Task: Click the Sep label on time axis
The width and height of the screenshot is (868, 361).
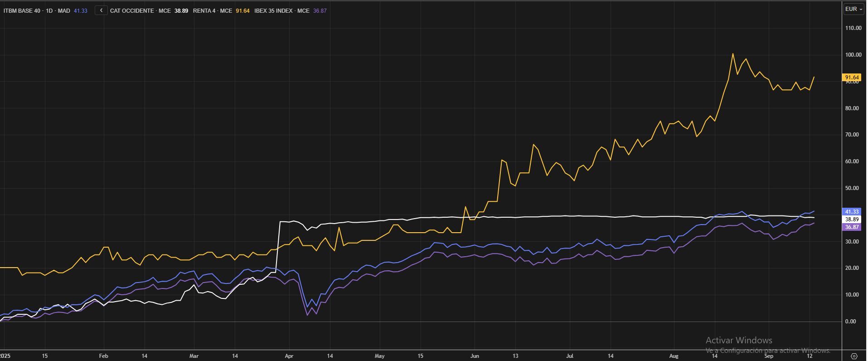Action: [769, 356]
